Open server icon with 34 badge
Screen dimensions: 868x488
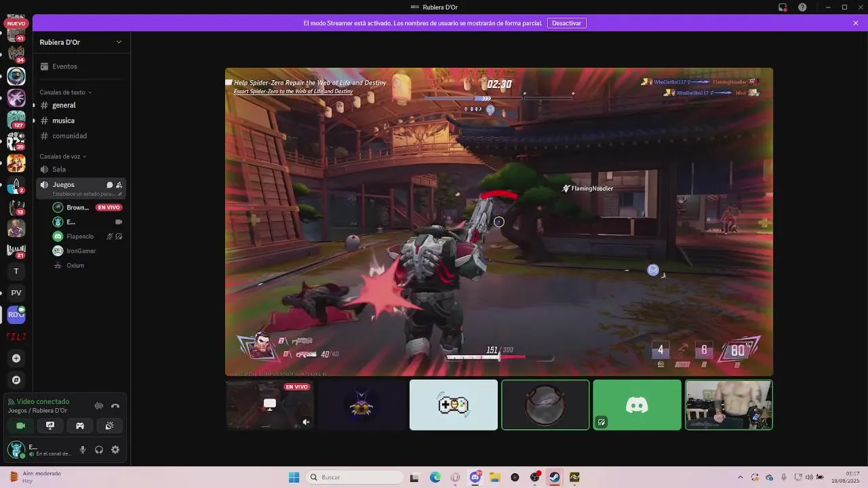16,54
